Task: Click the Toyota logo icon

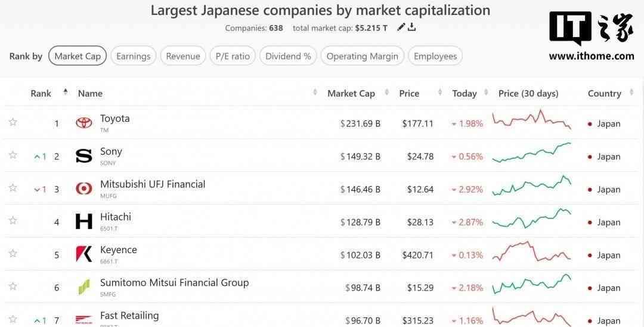Action: (x=84, y=123)
